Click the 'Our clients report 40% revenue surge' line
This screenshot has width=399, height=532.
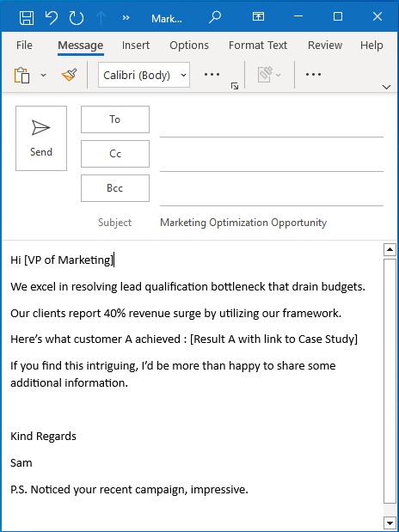tap(176, 314)
